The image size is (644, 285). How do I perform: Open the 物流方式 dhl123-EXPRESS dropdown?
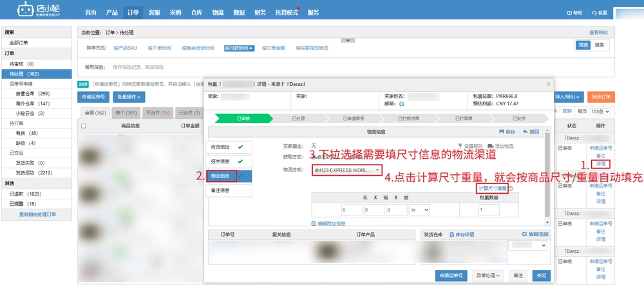[x=347, y=170]
